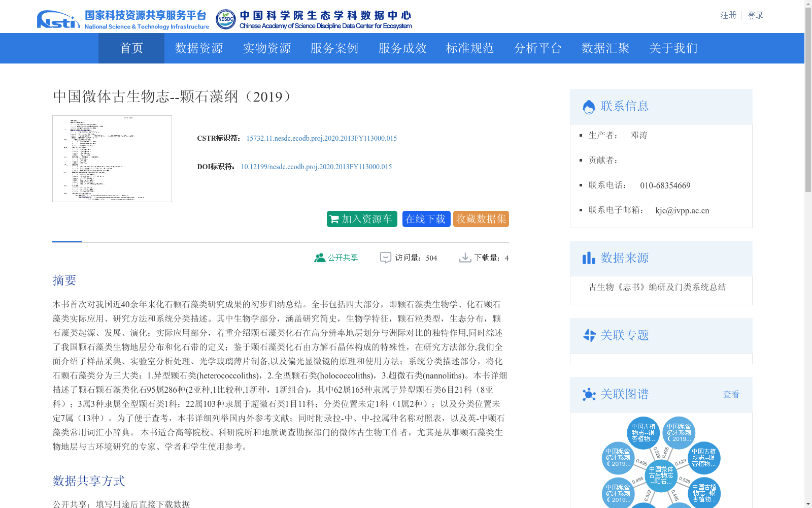
Task: Click the 公开共享 label text
Action: point(343,258)
